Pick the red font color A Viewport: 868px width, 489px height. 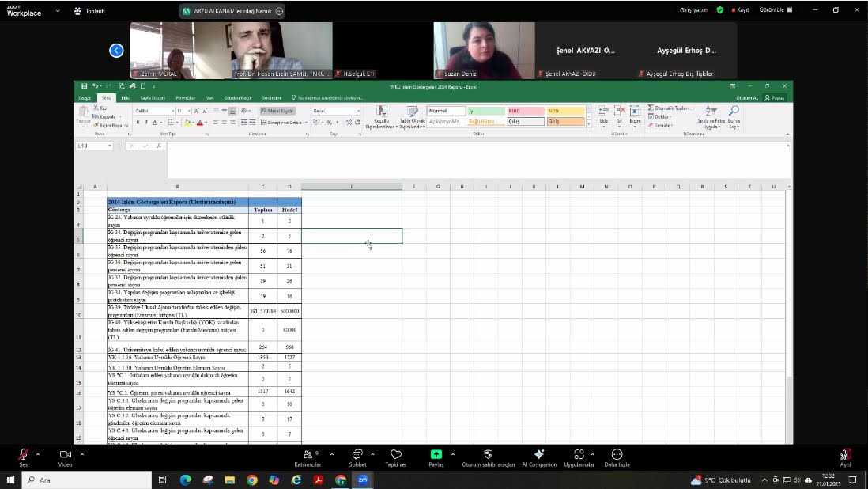pyautogui.click(x=200, y=123)
